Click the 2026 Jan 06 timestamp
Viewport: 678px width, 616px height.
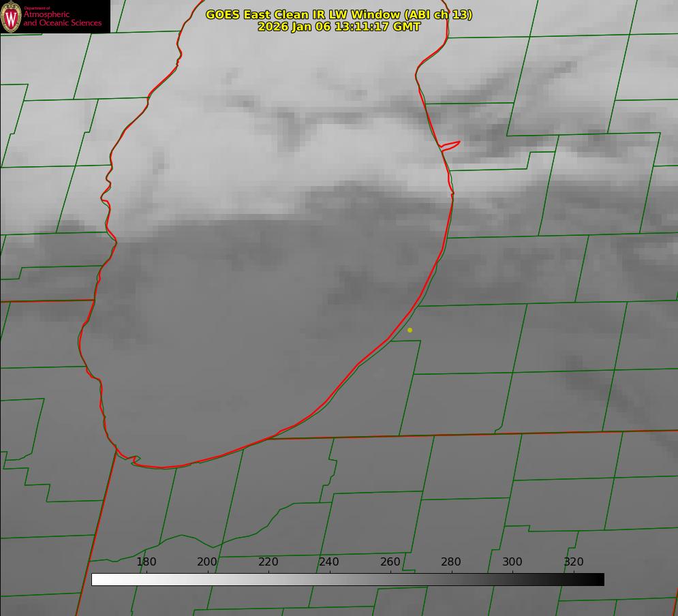pos(339,27)
